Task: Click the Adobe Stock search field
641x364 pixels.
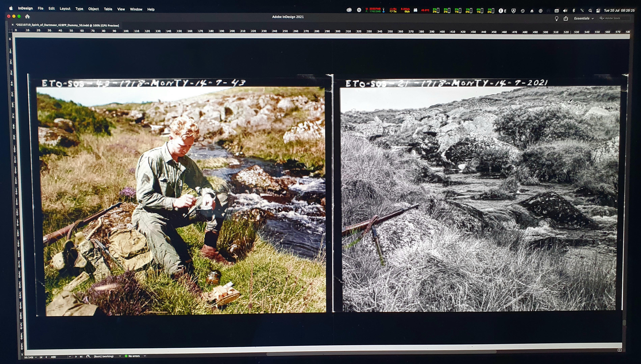Action: tap(614, 18)
